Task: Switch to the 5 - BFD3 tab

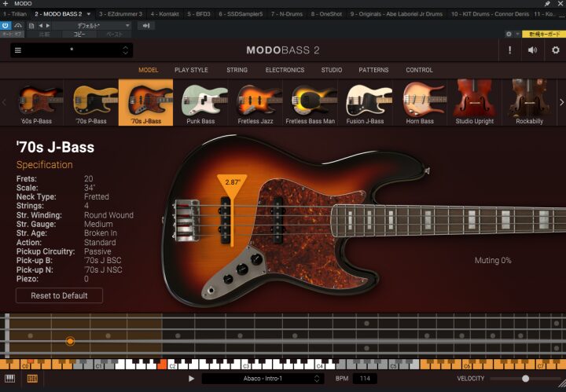Action: coord(199,14)
